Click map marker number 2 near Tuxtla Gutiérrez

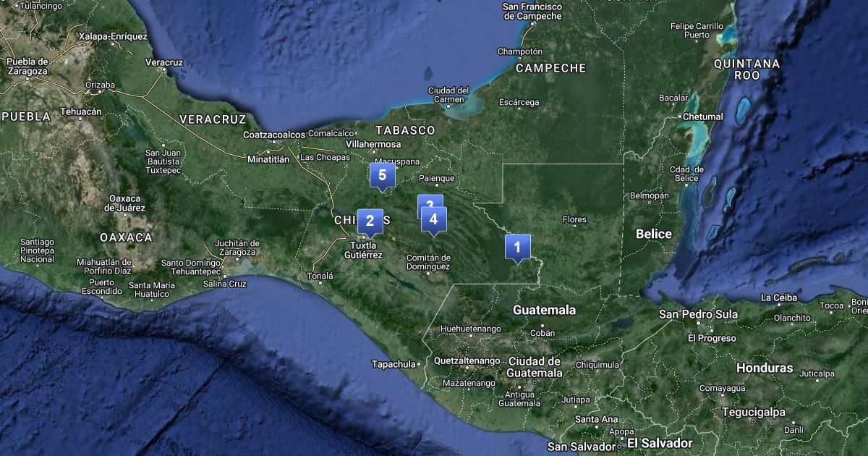(370, 222)
